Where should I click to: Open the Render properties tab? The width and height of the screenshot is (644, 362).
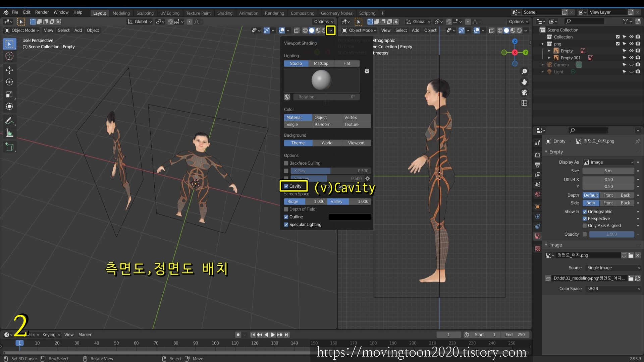(538, 155)
